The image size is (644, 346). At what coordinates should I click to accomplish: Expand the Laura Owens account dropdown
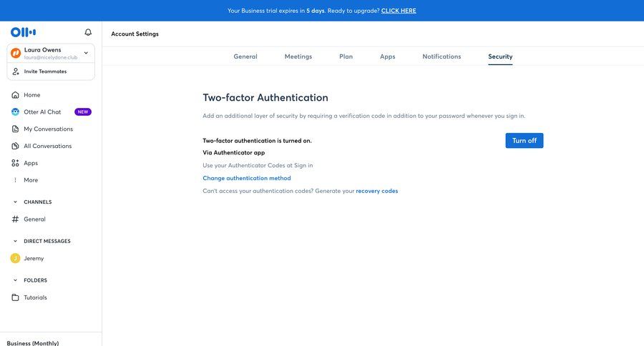point(86,53)
